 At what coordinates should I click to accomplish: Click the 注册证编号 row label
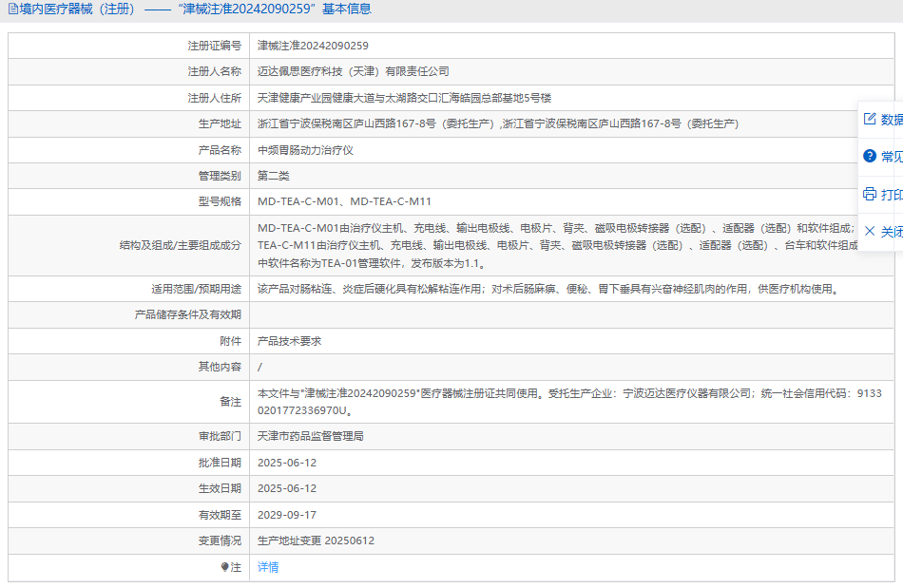(214, 46)
